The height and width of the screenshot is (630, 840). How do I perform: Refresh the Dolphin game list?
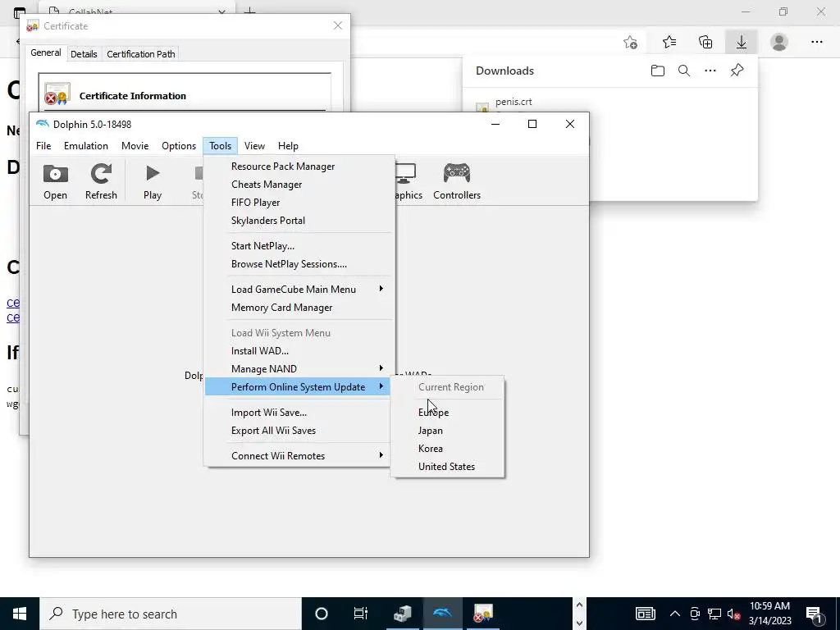coord(101,182)
